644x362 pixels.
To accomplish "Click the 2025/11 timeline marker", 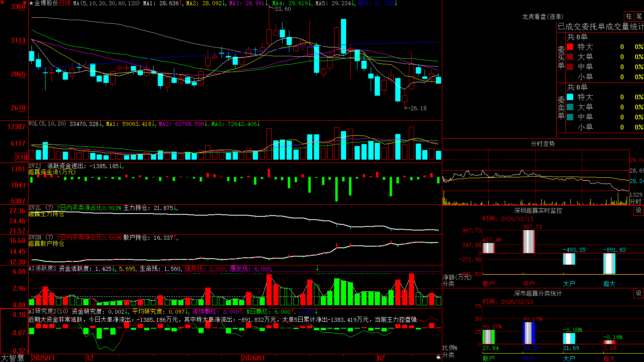I will pos(43,358).
